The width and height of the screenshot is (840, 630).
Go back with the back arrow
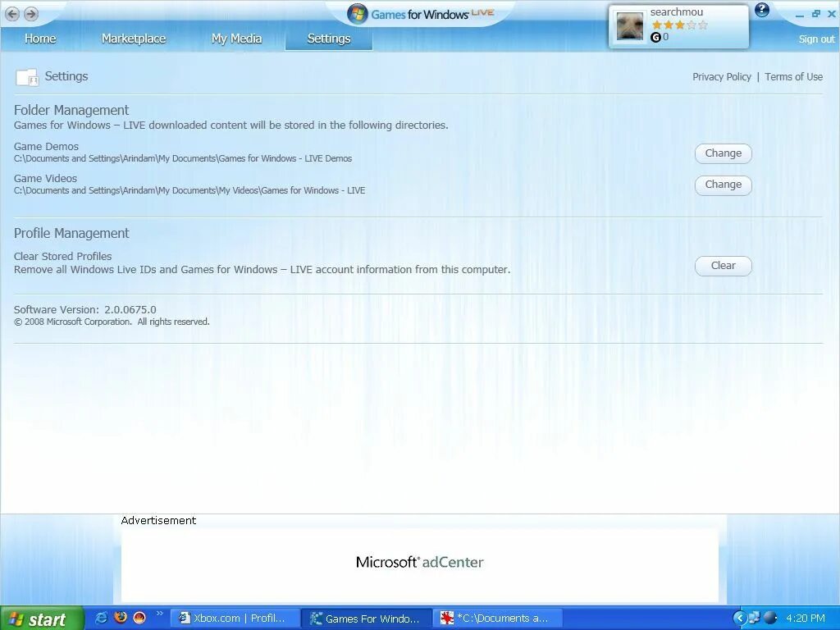pyautogui.click(x=11, y=14)
